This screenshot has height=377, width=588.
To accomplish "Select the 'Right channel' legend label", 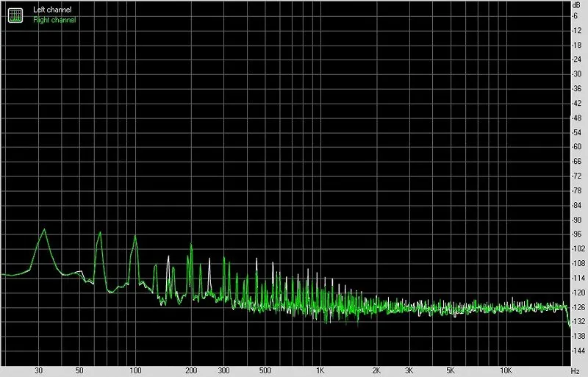I will pyautogui.click(x=54, y=20).
